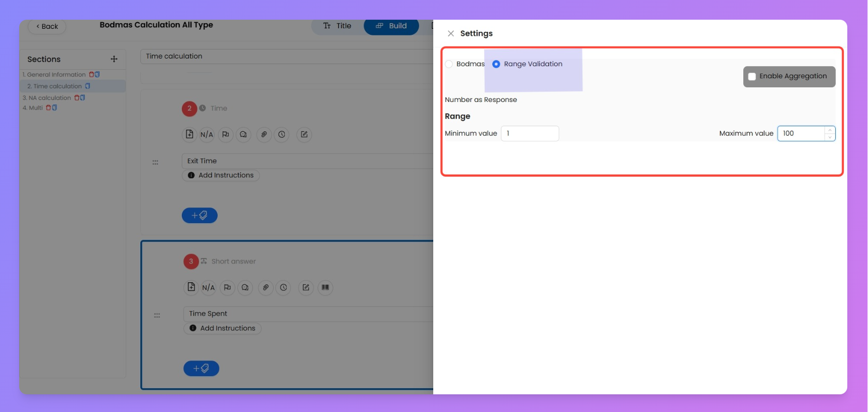Click the add document icon for Exit Time
This screenshot has height=412, width=868.
click(x=189, y=134)
